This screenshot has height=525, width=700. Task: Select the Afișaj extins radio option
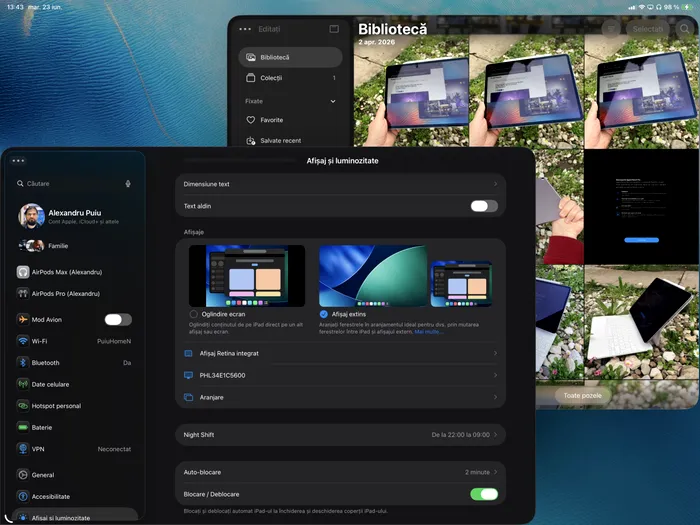[x=324, y=314]
